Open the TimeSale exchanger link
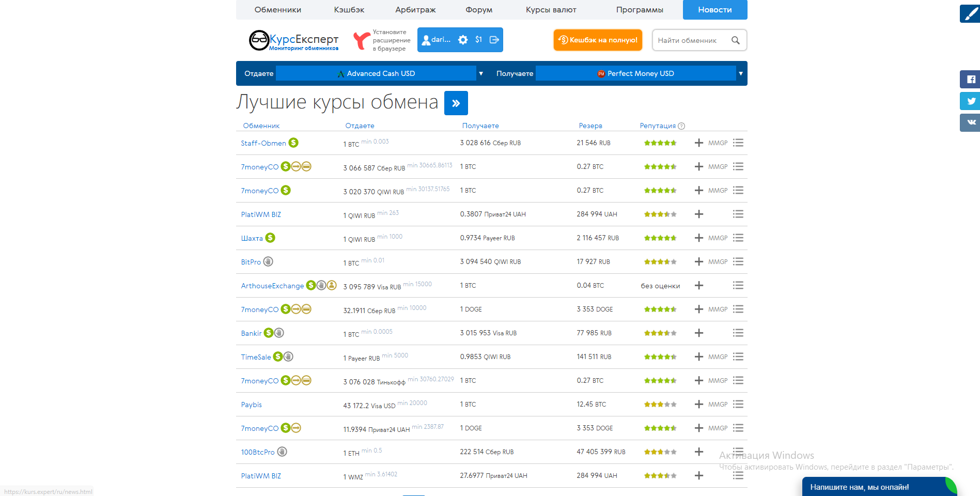This screenshot has width=980, height=496. [256, 357]
